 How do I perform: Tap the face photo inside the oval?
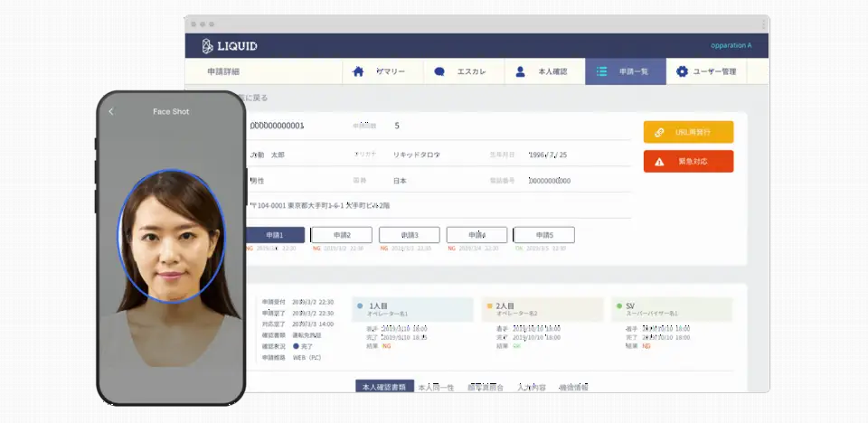tap(171, 237)
